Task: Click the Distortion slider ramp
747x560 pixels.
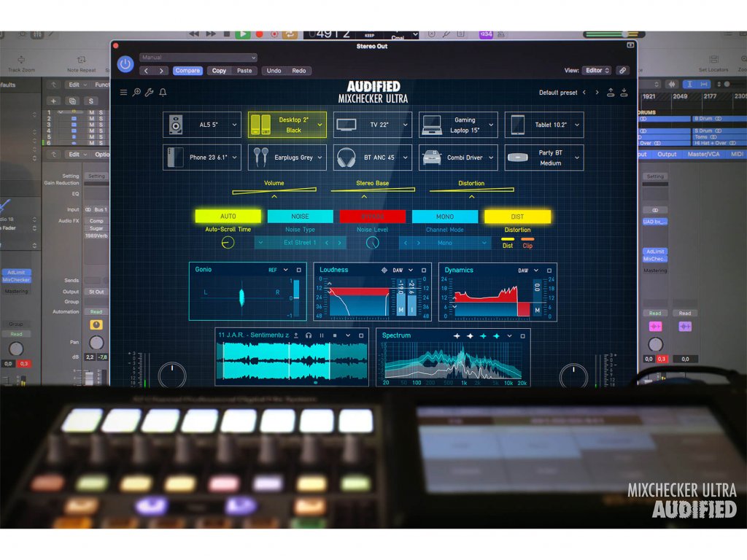Action: (x=471, y=190)
